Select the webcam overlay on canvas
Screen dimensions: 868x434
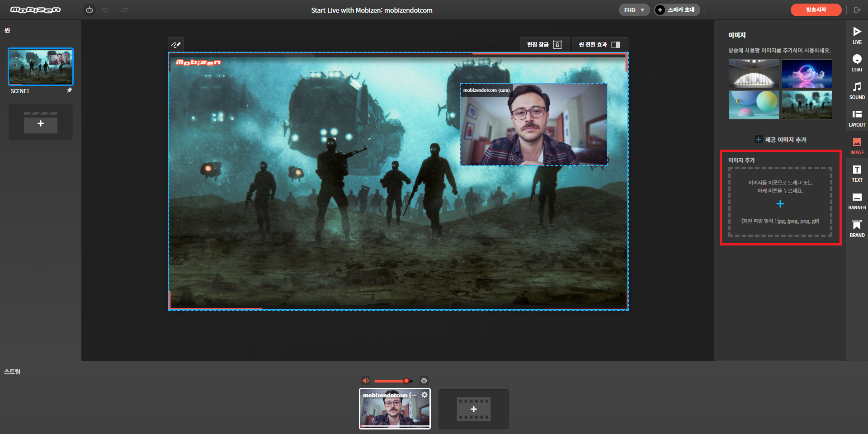pyautogui.click(x=533, y=124)
